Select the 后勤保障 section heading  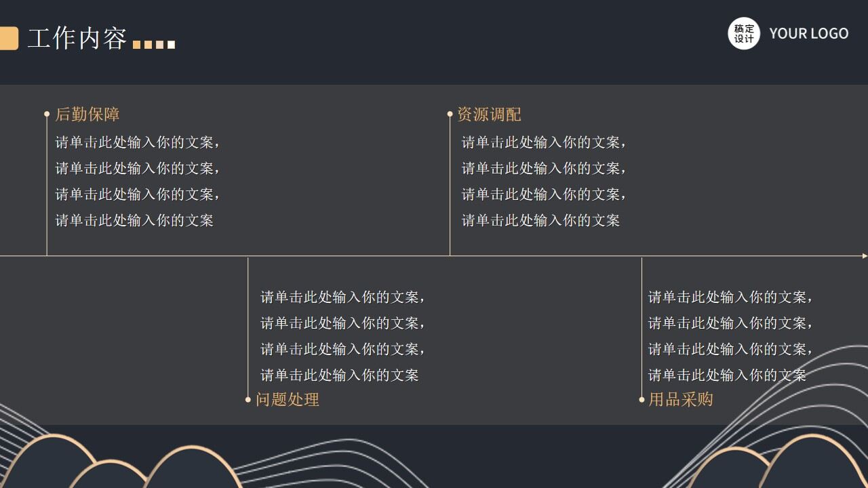[x=87, y=115]
